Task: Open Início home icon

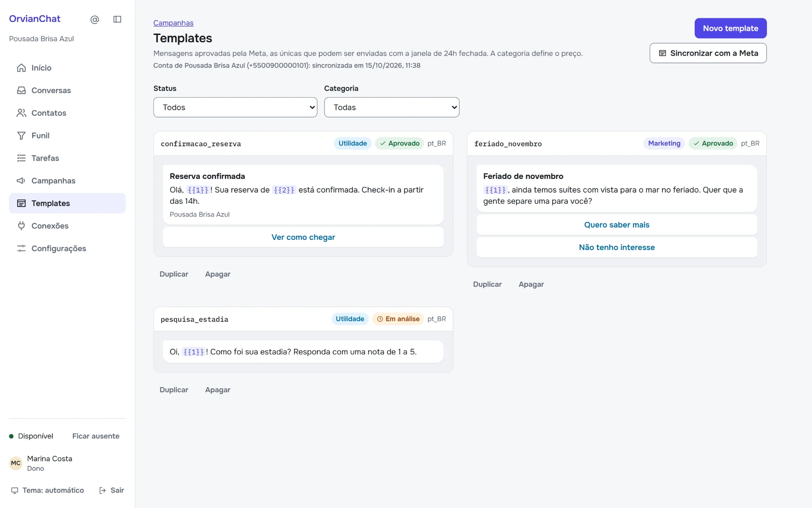Action: (22, 68)
